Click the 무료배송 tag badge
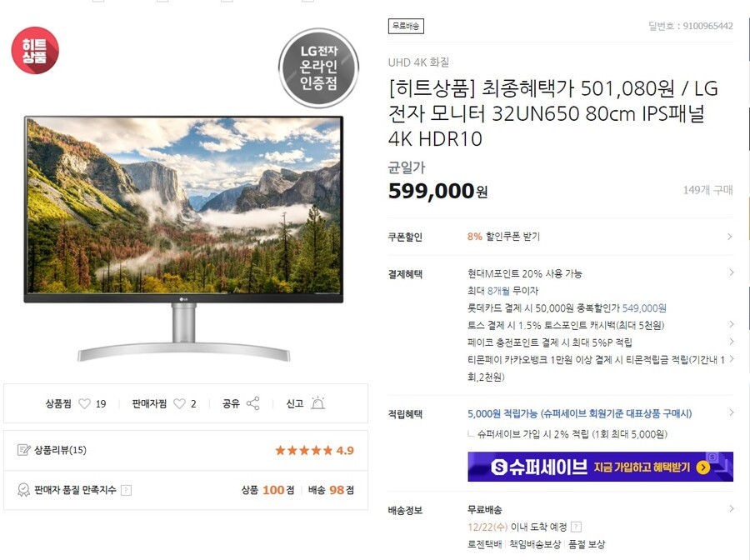750x560 pixels. (406, 26)
